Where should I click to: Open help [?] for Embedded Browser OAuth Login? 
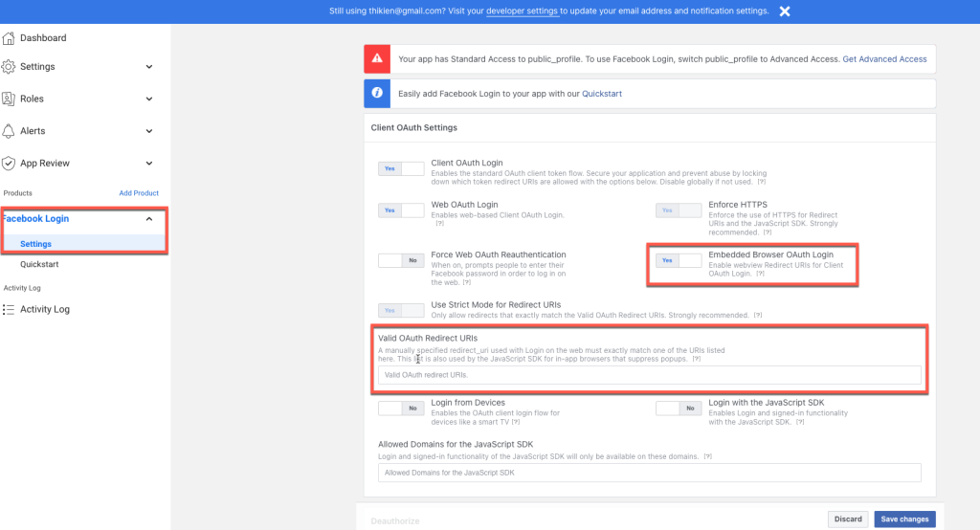(x=760, y=274)
